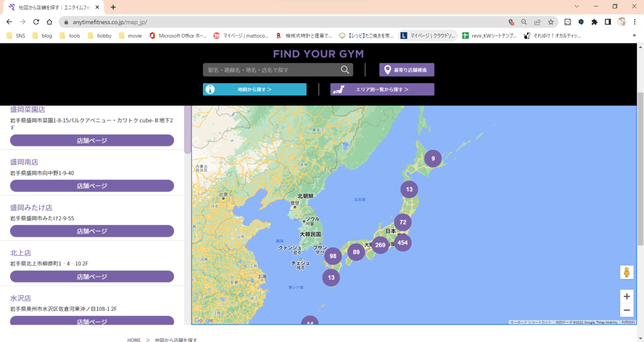Image resolution: width=644 pixels, height=342 pixels.
Task: Click the Tohoku cluster marker 13
Action: pos(409,189)
